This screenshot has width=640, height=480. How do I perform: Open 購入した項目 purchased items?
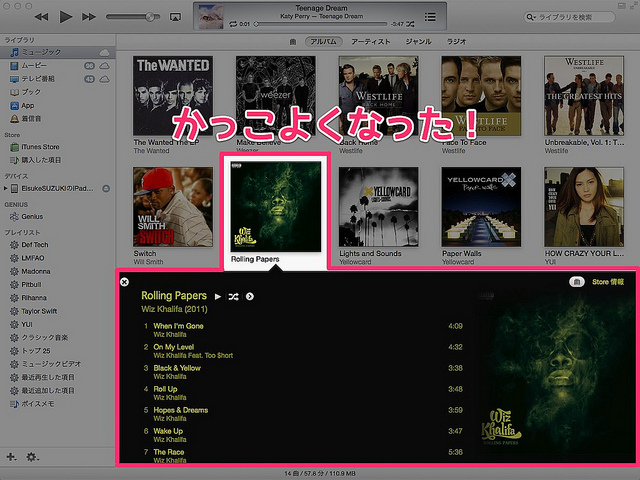click(58, 160)
